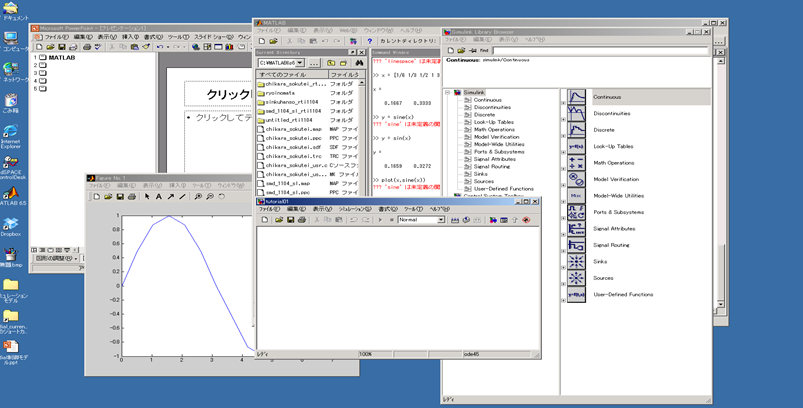Select the Rotate 3D tool in Figure toolbar
803x408 pixels.
[221, 197]
